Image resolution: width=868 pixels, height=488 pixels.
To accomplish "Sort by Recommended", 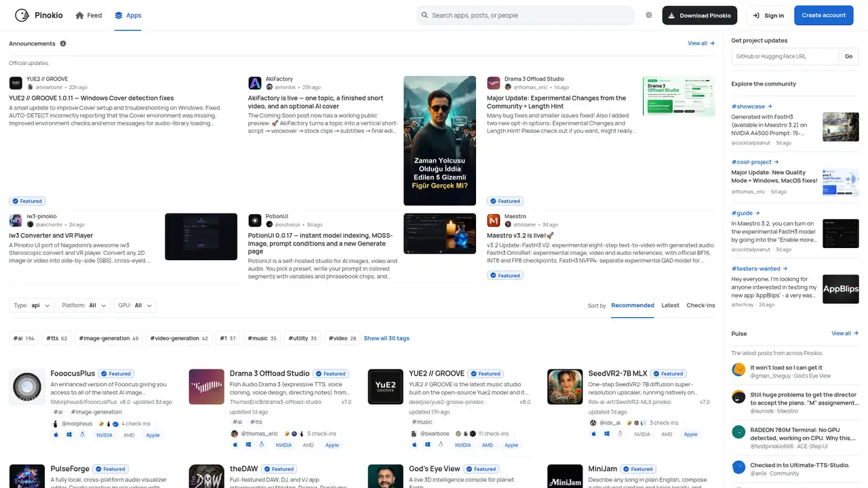I will pos(633,305).
